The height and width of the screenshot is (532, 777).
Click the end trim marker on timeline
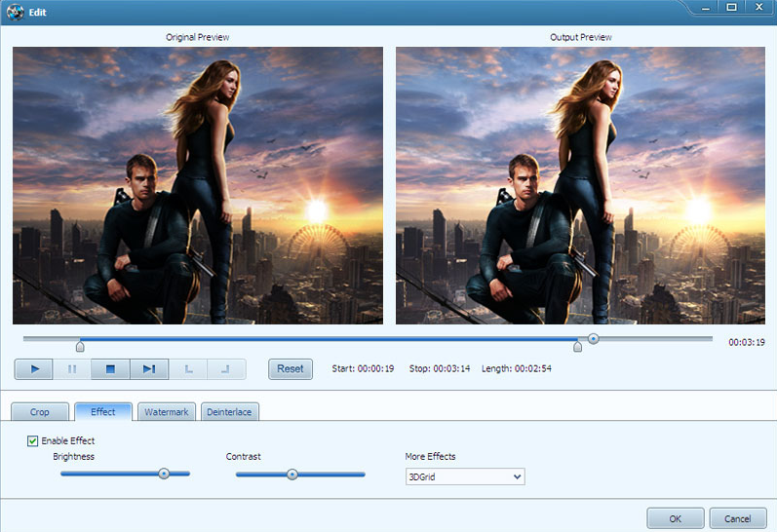click(577, 346)
